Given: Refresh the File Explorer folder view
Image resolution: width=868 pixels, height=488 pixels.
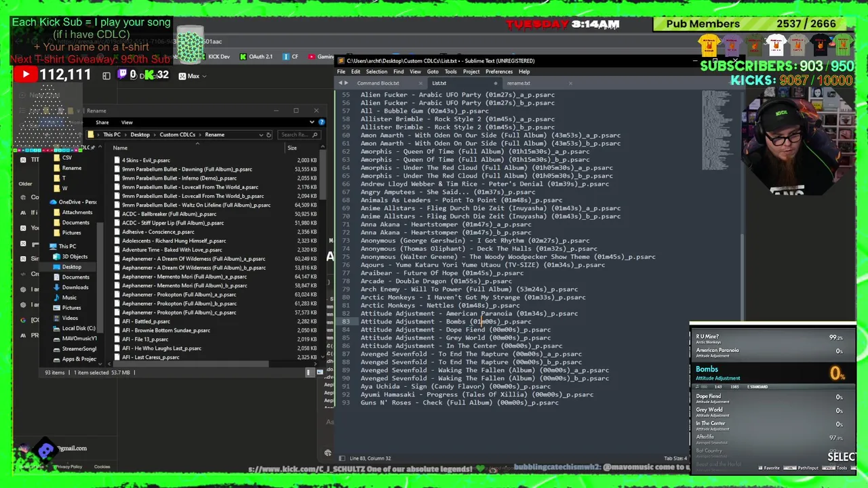Looking at the screenshot, I should pyautogui.click(x=269, y=135).
